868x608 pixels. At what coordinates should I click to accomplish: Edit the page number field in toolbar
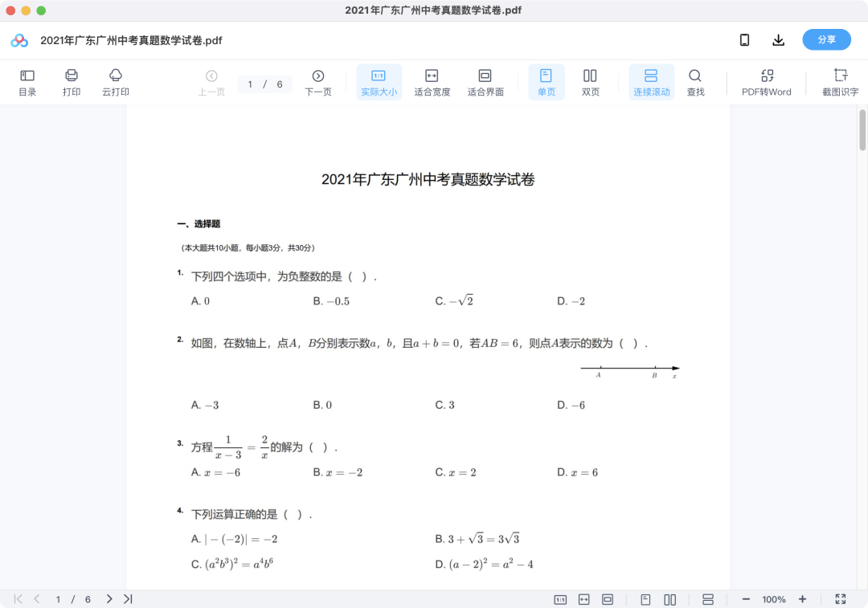[265, 84]
